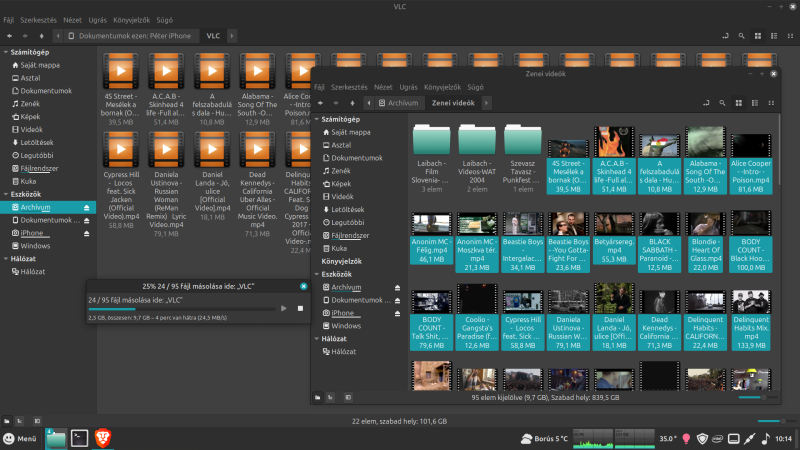Open Nézet menu in Zenei videók window
The image size is (800, 450).
pyautogui.click(x=383, y=87)
